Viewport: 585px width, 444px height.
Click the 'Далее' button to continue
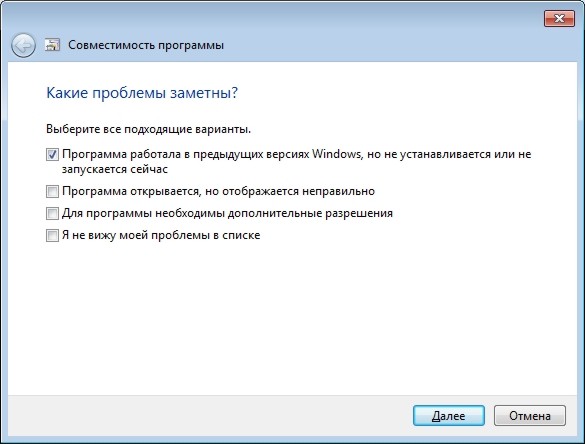pyautogui.click(x=449, y=416)
